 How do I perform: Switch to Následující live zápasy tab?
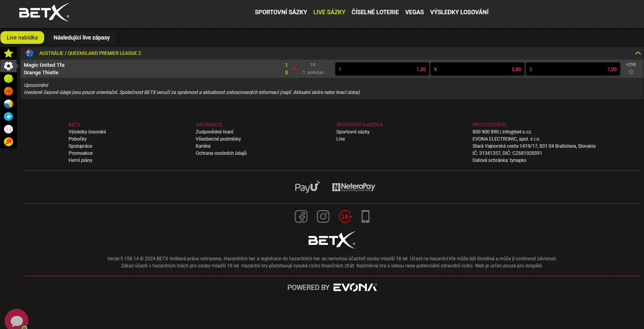click(x=82, y=38)
